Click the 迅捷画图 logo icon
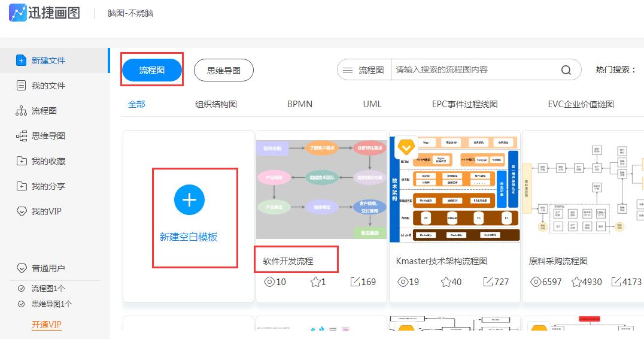Viewport: 644px width, 339px height. click(x=18, y=13)
